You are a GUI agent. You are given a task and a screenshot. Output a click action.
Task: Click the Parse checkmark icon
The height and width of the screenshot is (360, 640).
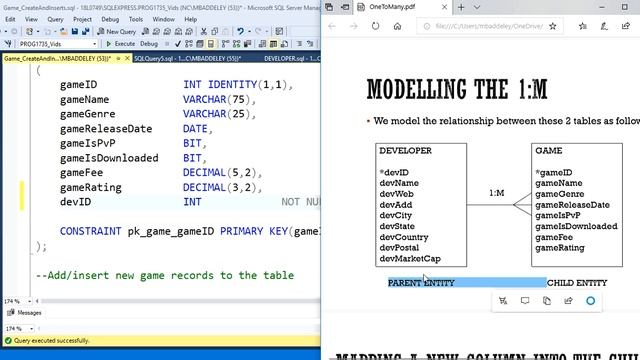tap(177, 44)
